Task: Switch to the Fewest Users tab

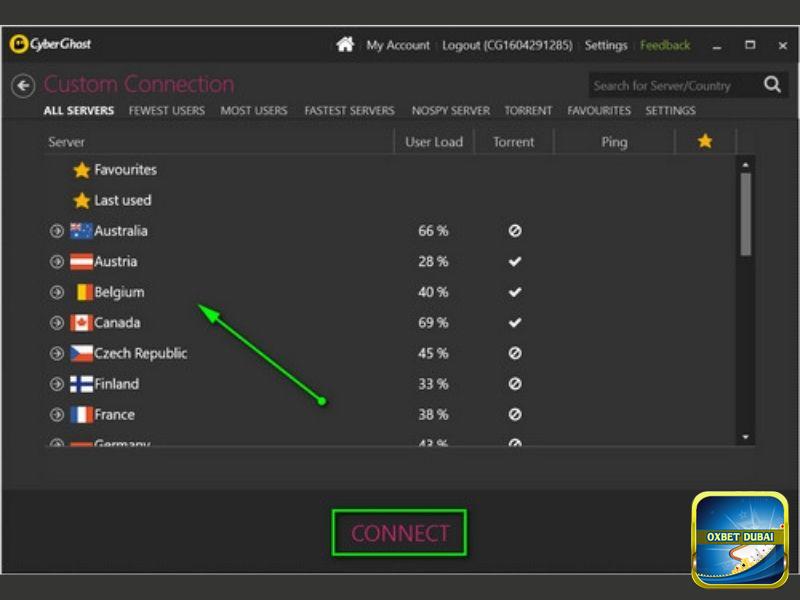Action: click(166, 111)
